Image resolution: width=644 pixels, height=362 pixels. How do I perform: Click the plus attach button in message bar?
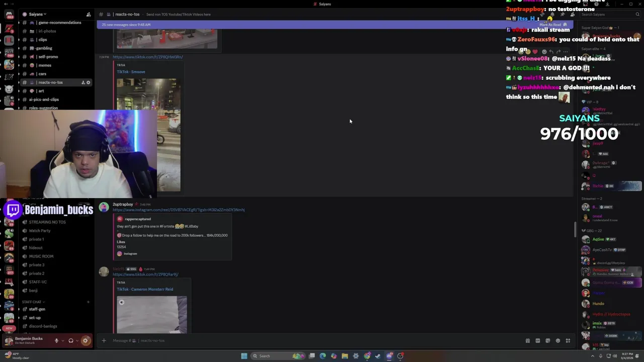(104, 340)
